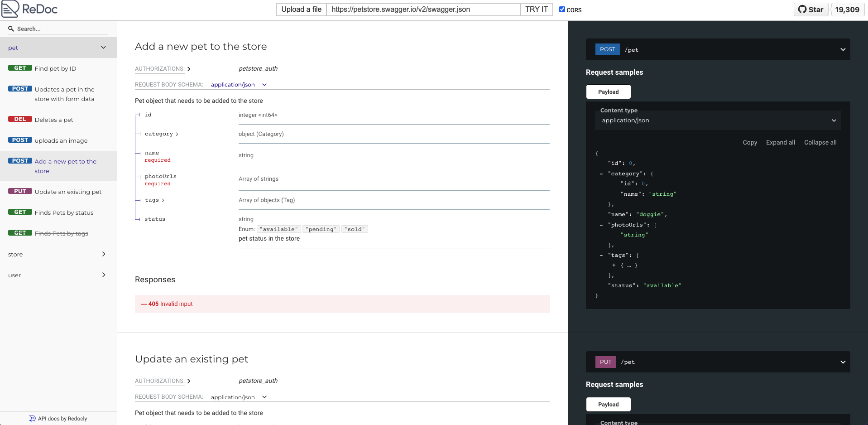Toggle the CORS checkbox
868x425 pixels.
562,10
